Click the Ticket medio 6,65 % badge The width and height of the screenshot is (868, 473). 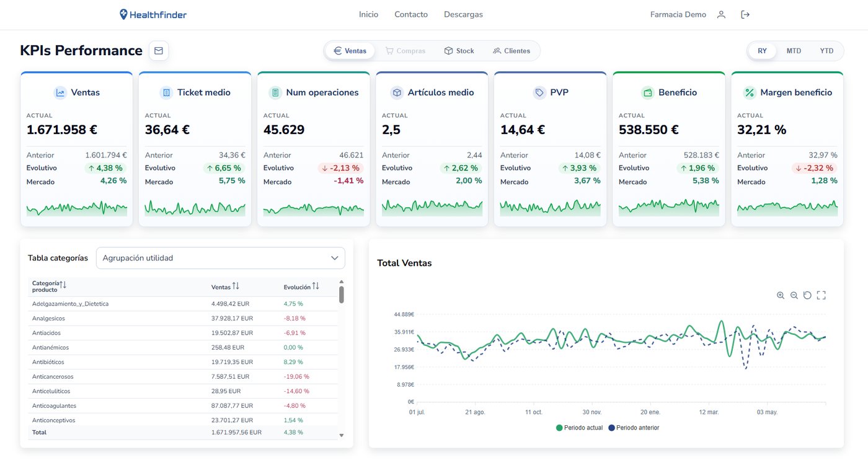click(224, 168)
